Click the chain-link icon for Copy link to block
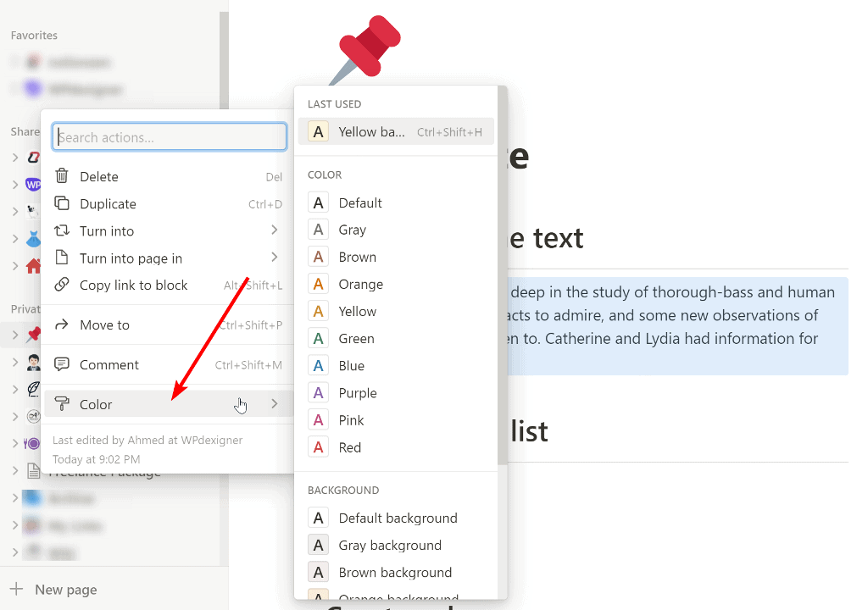This screenshot has width=868, height=610. pyautogui.click(x=62, y=285)
